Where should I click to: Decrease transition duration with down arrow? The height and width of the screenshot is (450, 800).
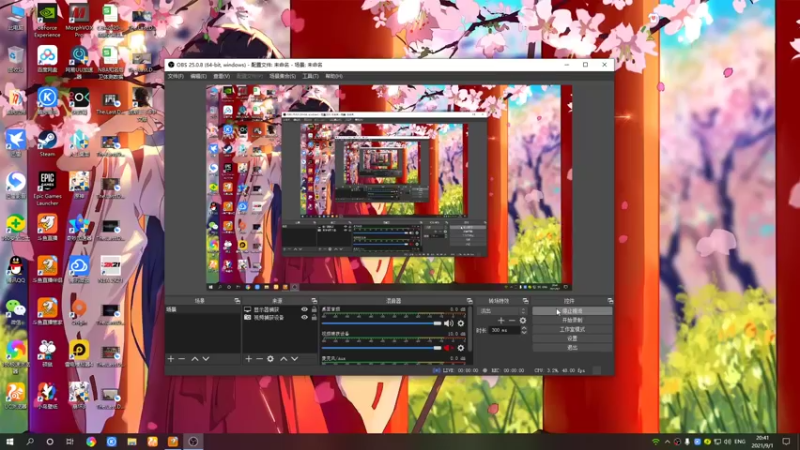[x=523, y=333]
